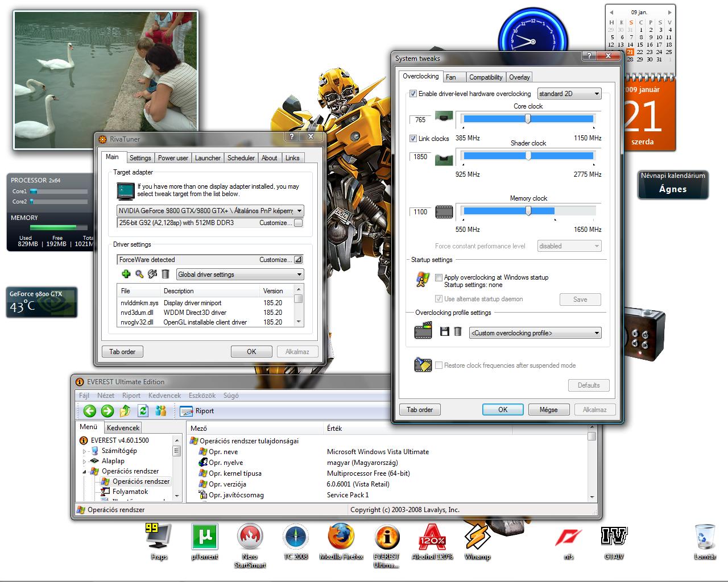Click the Riport toolbar button in EVEREST
The width and height of the screenshot is (728, 582).
pyautogui.click(x=197, y=411)
